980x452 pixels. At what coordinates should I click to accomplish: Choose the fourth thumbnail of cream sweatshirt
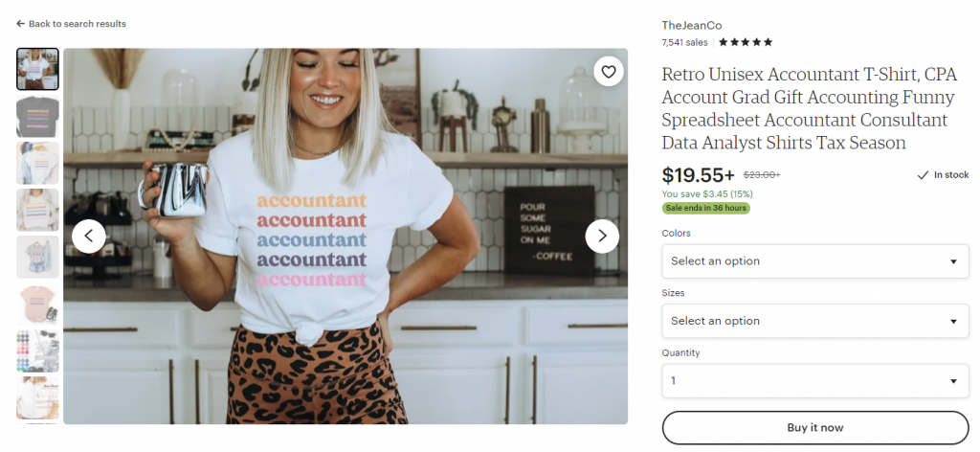coord(37,210)
